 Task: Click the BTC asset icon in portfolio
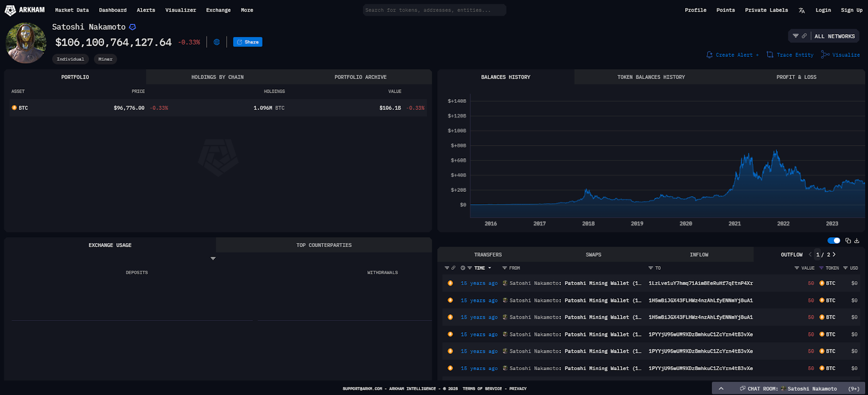[14, 108]
